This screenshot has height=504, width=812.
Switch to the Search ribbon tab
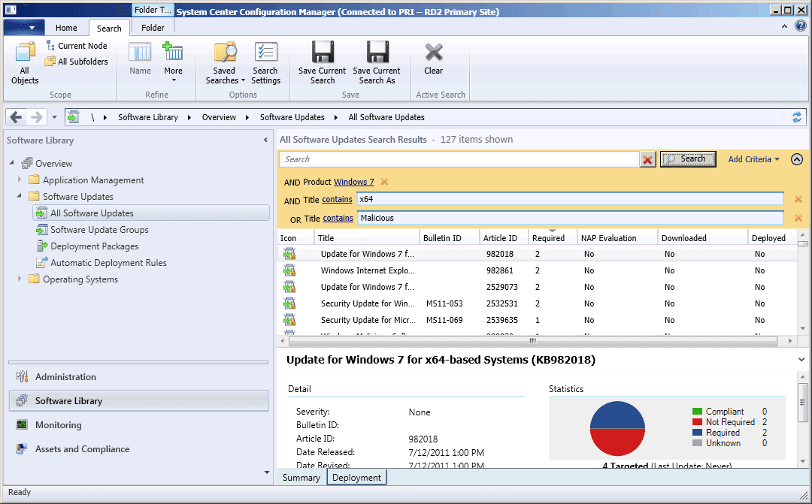tap(109, 29)
